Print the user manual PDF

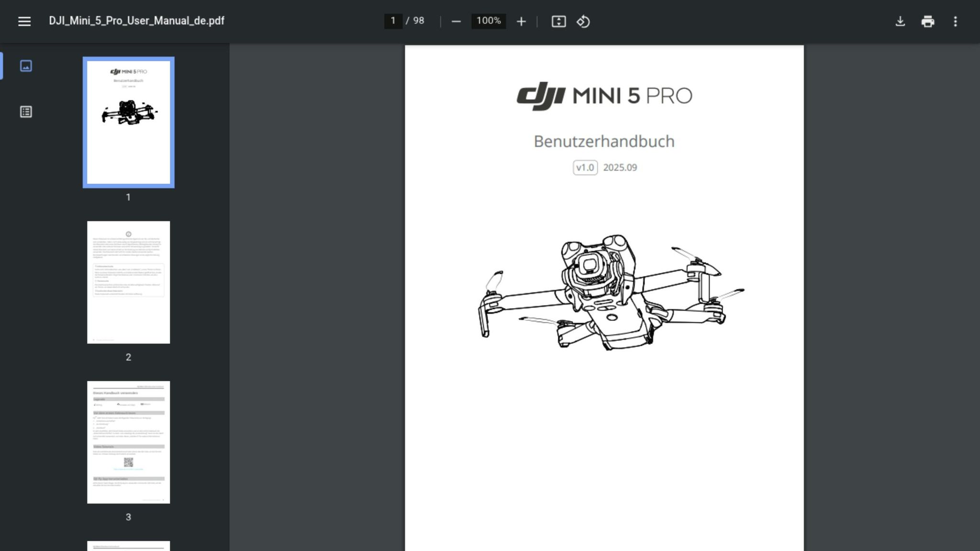point(928,21)
